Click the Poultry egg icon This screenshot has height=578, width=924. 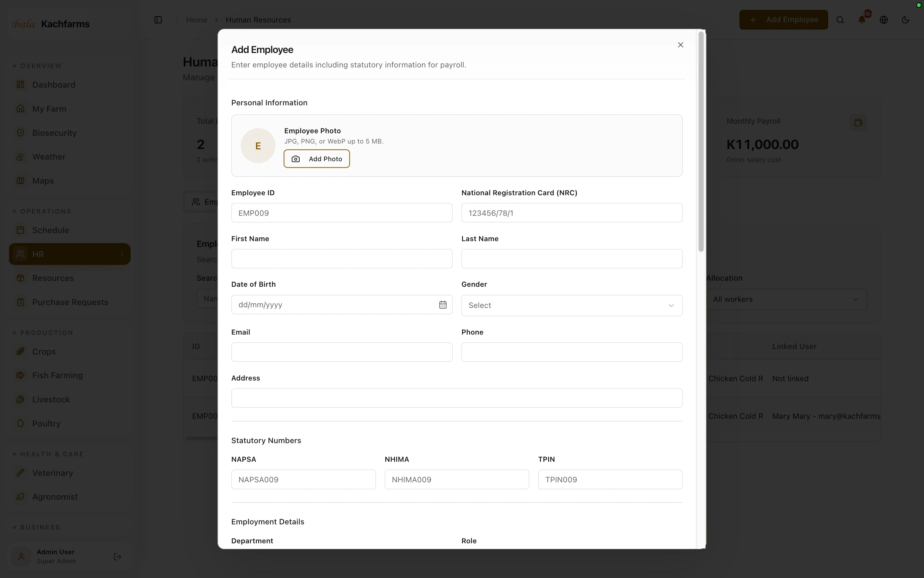pos(21,423)
